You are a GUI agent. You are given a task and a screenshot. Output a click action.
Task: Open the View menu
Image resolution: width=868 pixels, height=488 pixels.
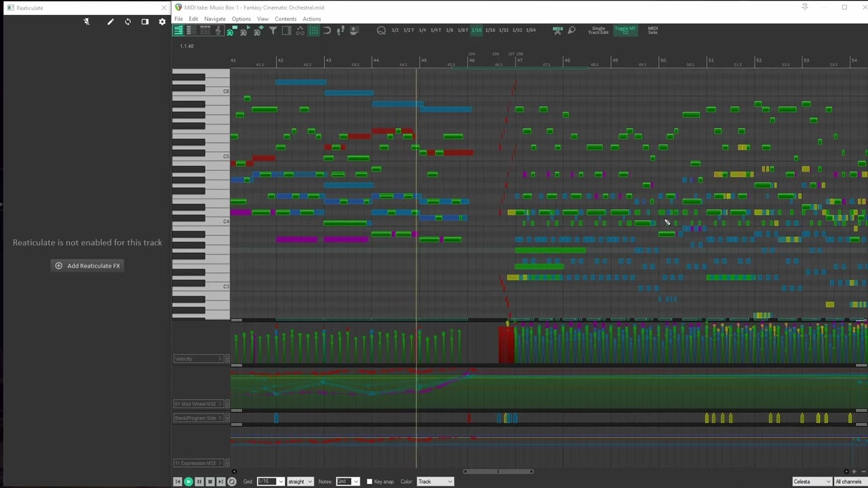coord(262,19)
